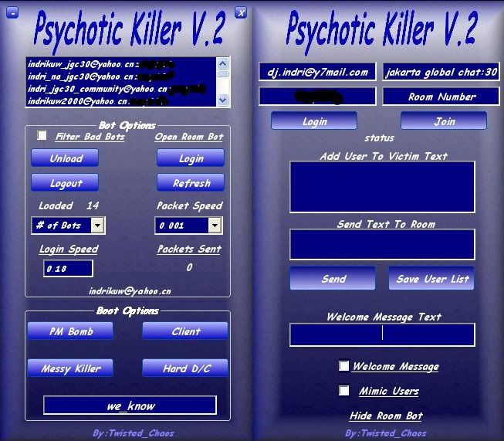Click the Filter Bad Bots label
504x441 pixels.
90,137
